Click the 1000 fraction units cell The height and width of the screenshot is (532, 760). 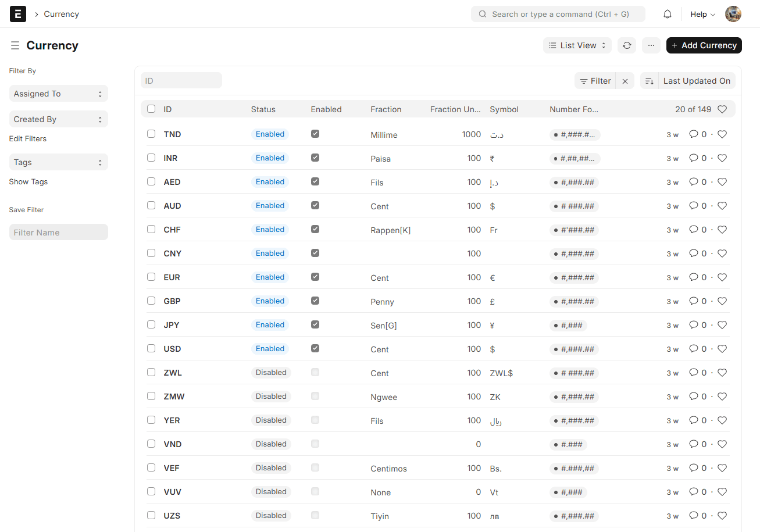[x=472, y=134]
